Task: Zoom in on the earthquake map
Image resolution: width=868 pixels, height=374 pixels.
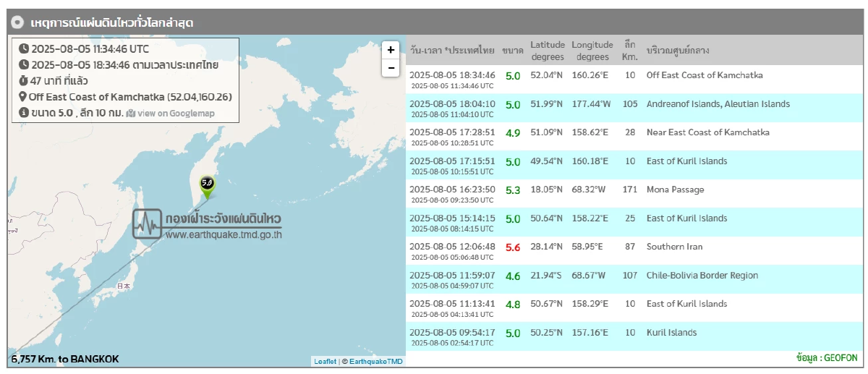Action: tap(391, 49)
